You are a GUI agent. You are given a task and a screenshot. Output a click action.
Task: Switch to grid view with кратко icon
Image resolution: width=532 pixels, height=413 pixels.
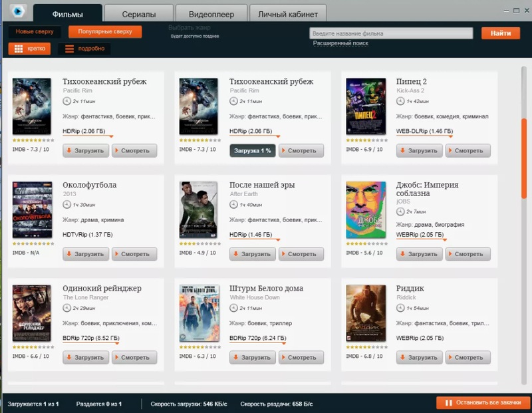(18, 49)
